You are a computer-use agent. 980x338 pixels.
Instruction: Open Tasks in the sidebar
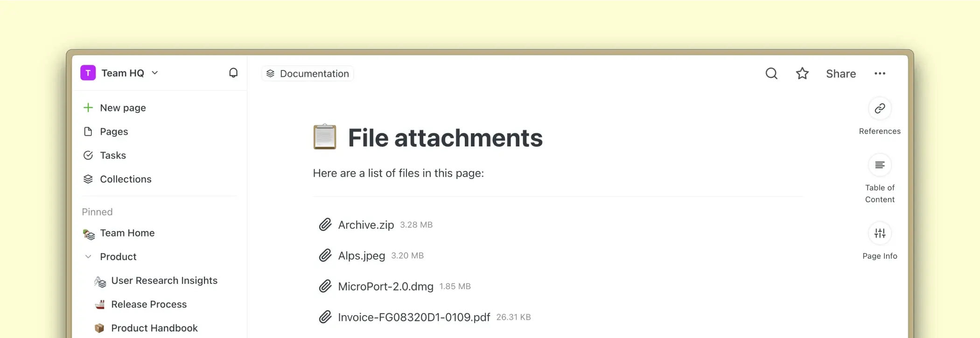(112, 156)
